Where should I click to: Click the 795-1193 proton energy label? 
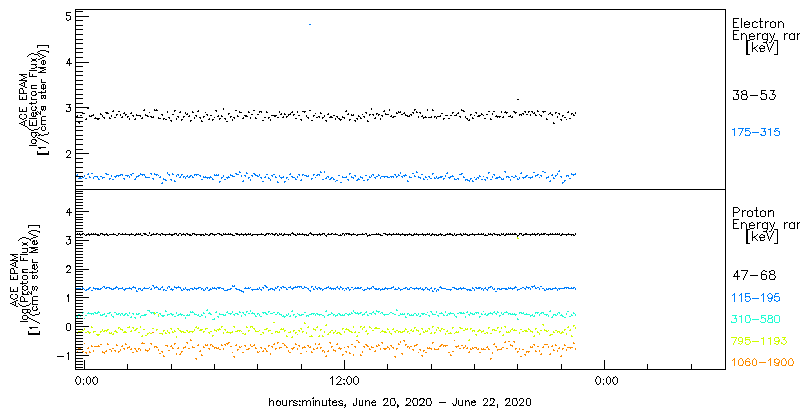[x=759, y=341]
